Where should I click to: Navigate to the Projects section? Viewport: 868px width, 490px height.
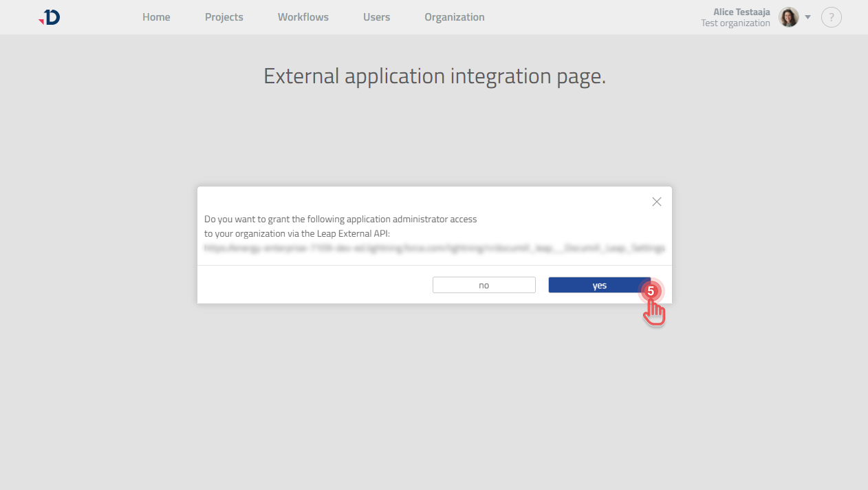(x=224, y=17)
